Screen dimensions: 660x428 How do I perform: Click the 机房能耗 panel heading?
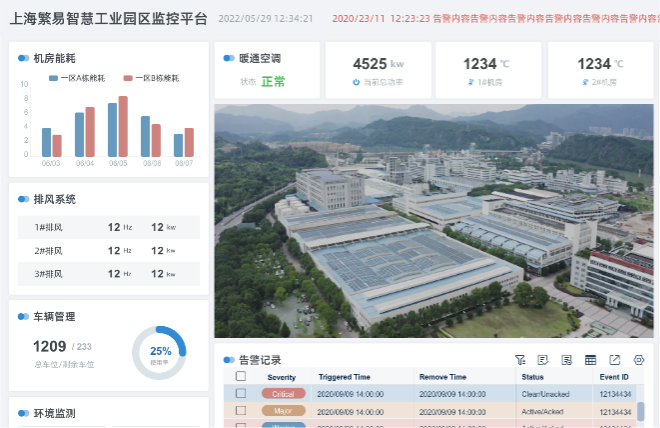click(x=55, y=58)
